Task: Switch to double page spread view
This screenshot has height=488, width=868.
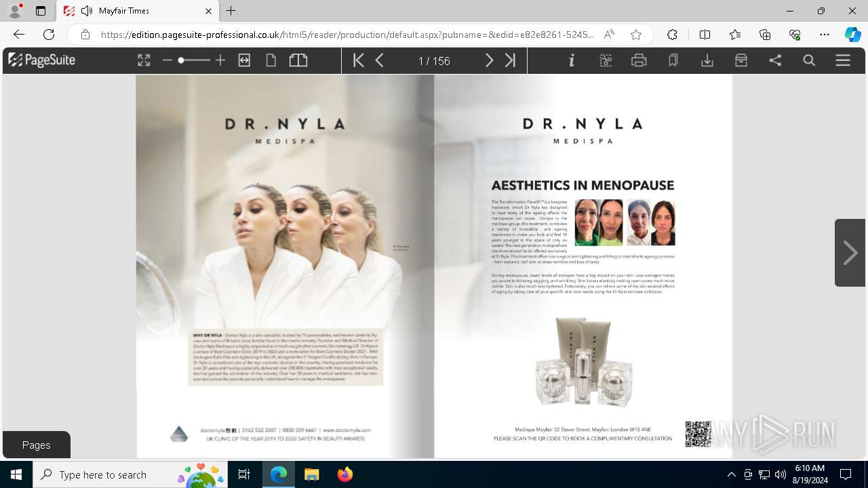Action: point(298,60)
